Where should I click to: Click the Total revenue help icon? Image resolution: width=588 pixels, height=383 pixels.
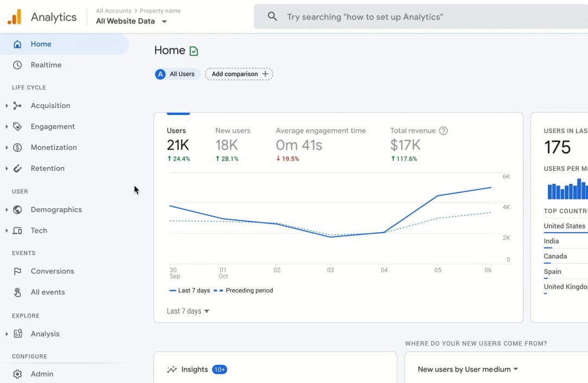click(443, 131)
